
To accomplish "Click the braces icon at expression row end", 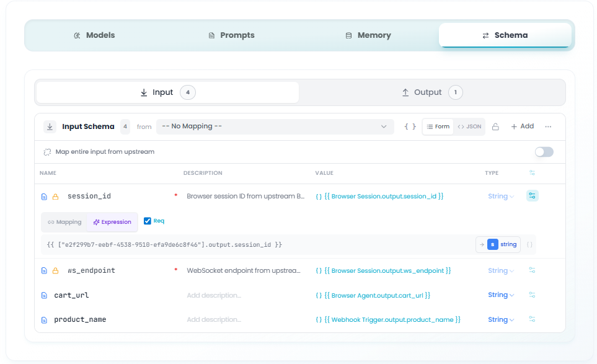I will coord(529,244).
